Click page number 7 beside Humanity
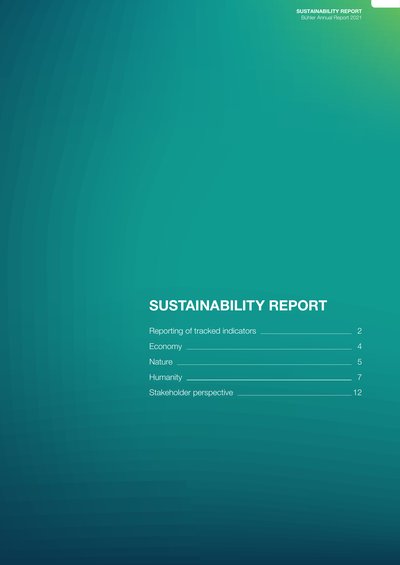Image resolution: width=400 pixels, height=565 pixels. coord(359,377)
